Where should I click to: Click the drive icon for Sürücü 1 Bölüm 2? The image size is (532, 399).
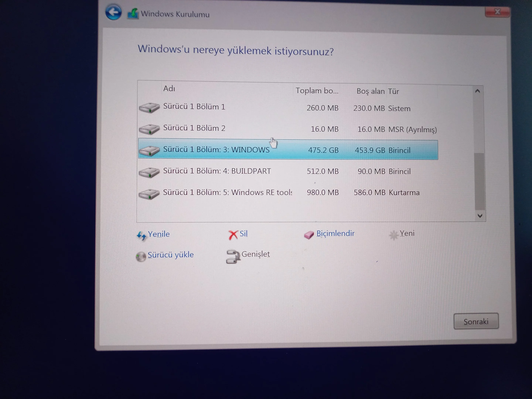149,129
